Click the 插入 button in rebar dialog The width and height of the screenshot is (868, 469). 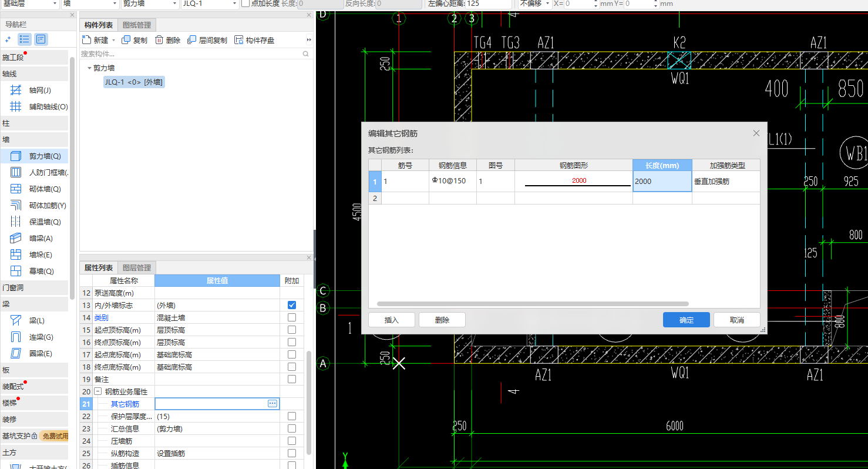point(392,320)
